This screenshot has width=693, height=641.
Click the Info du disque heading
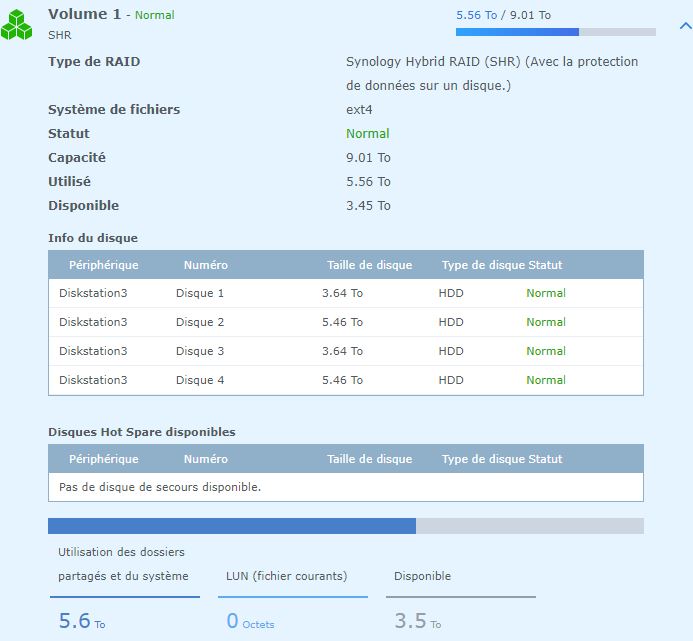(93, 238)
